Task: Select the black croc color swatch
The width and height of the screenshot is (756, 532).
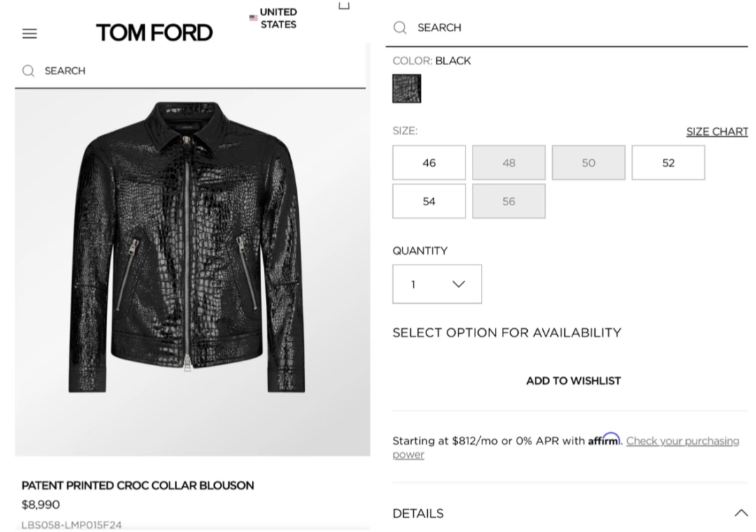Action: (x=407, y=88)
